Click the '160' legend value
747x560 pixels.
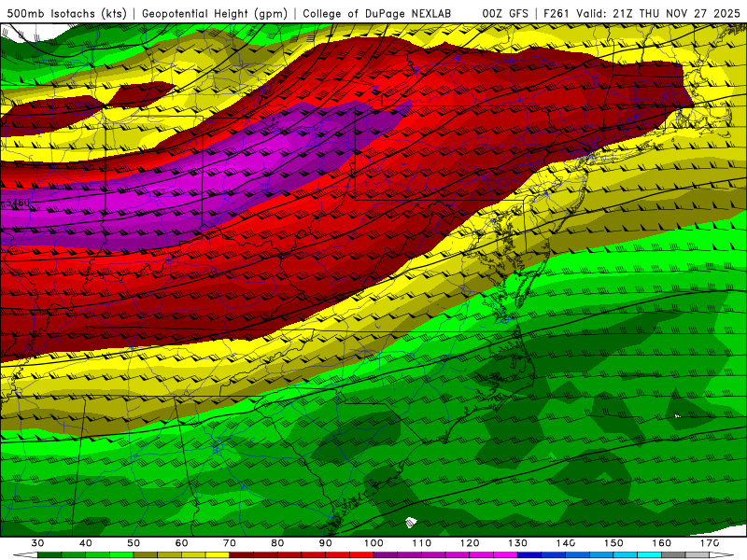(662, 543)
